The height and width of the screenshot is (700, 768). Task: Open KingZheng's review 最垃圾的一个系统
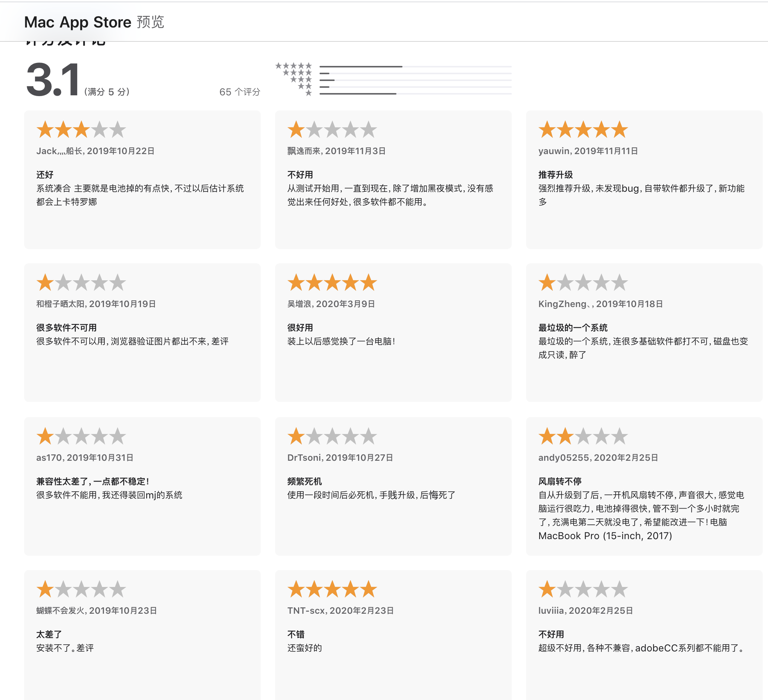coord(644,332)
